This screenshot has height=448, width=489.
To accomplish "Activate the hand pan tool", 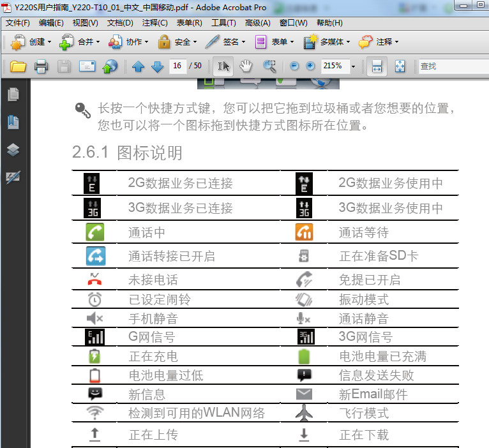I will [x=246, y=66].
